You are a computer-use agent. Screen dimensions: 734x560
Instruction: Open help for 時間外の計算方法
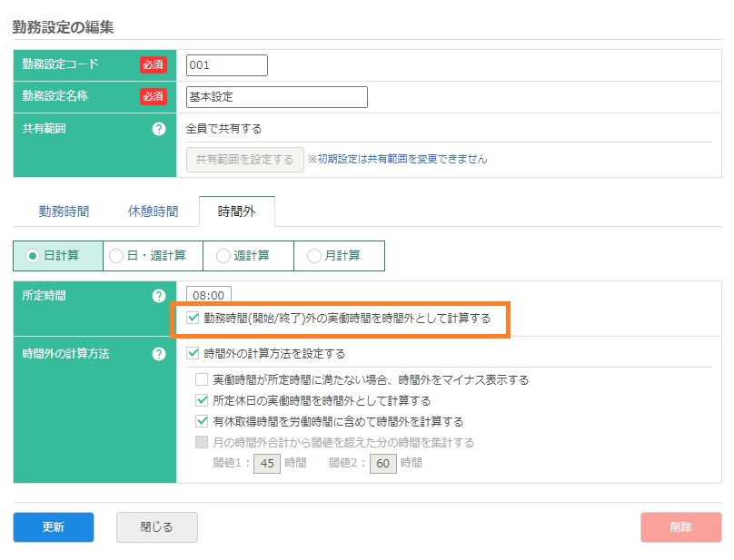160,355
